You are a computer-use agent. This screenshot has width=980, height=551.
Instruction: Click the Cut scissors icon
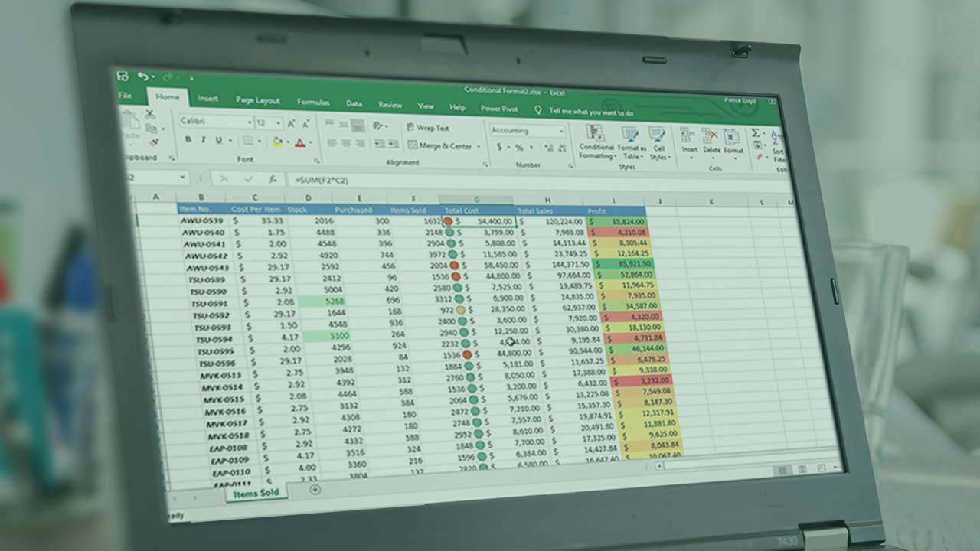(x=150, y=114)
